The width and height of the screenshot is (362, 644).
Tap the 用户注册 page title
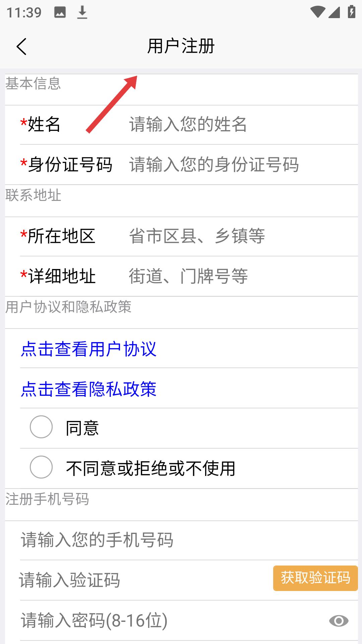click(x=181, y=46)
